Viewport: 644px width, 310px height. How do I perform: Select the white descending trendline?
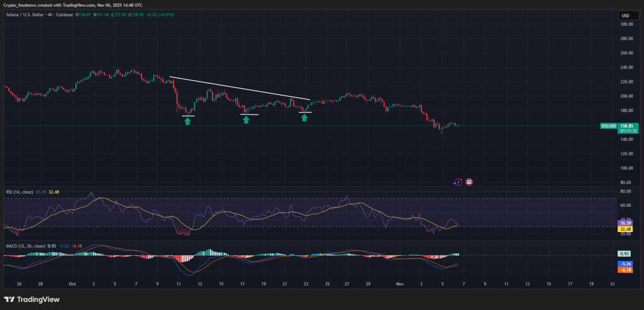pos(239,88)
